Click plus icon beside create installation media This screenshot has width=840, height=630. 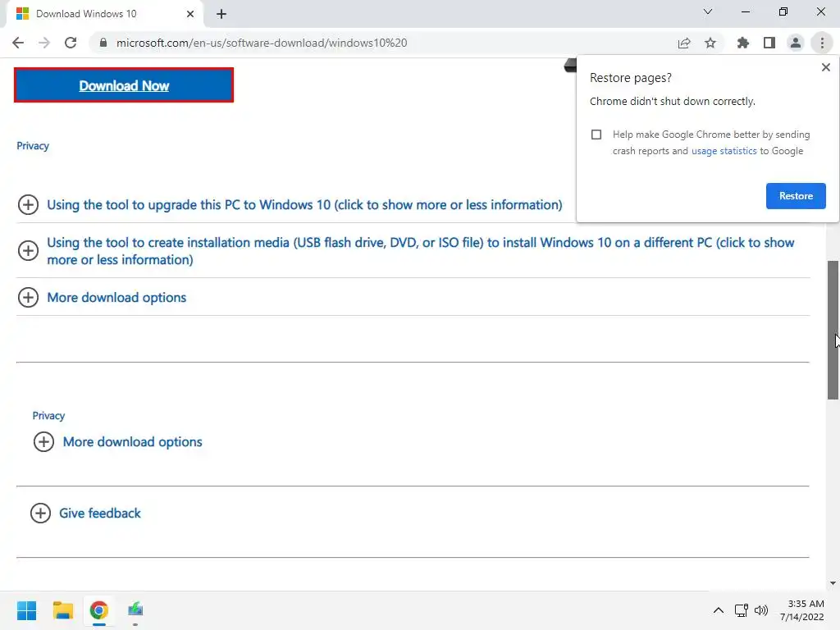pyautogui.click(x=28, y=251)
